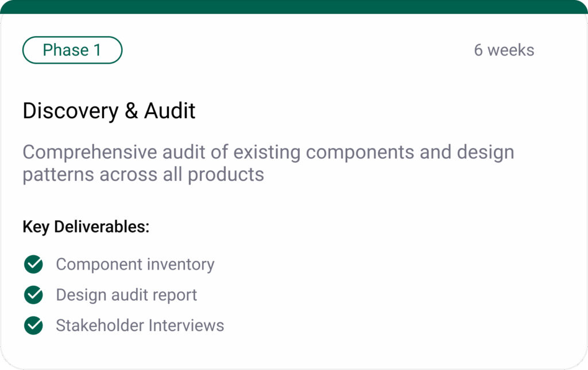The image size is (588, 370).
Task: Open the Design audit report deliverable text
Action: (x=126, y=295)
